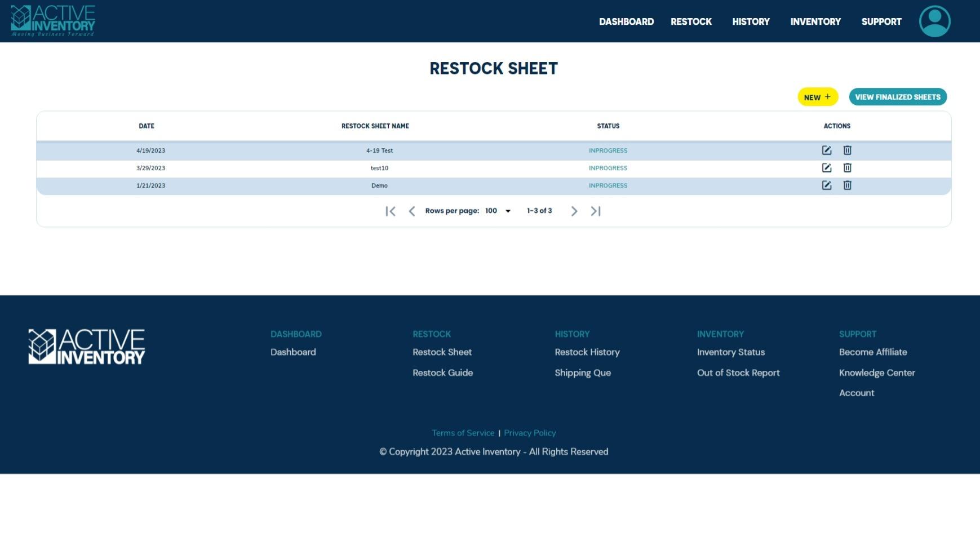Create a new restock sheet
The height and width of the screenshot is (541, 980).
click(x=817, y=97)
